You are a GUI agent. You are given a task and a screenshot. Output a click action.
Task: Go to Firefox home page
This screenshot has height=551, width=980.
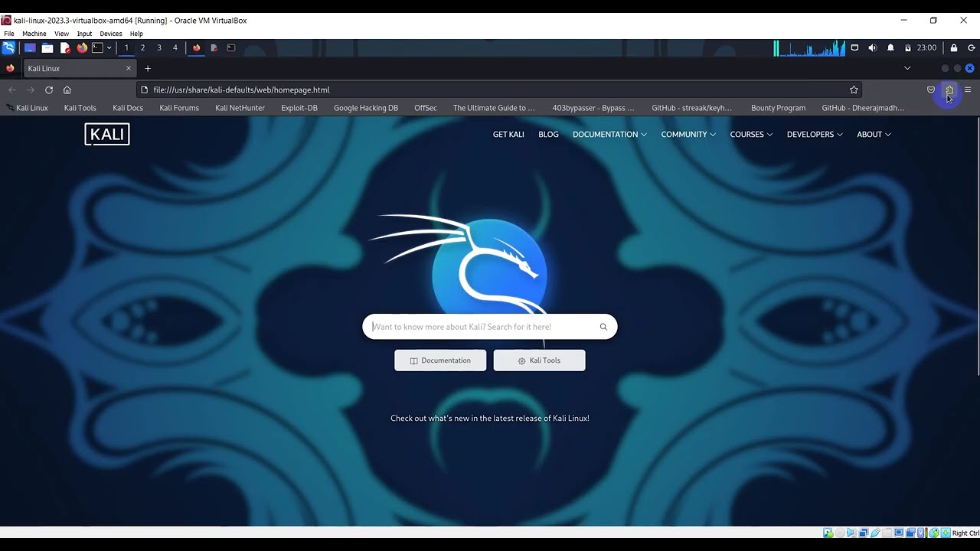[67, 90]
